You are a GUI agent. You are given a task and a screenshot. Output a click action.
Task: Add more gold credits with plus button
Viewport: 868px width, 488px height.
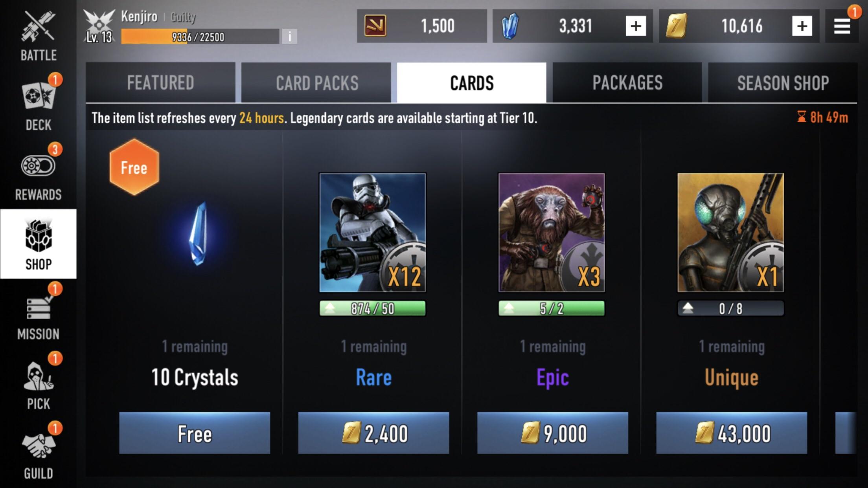click(802, 26)
